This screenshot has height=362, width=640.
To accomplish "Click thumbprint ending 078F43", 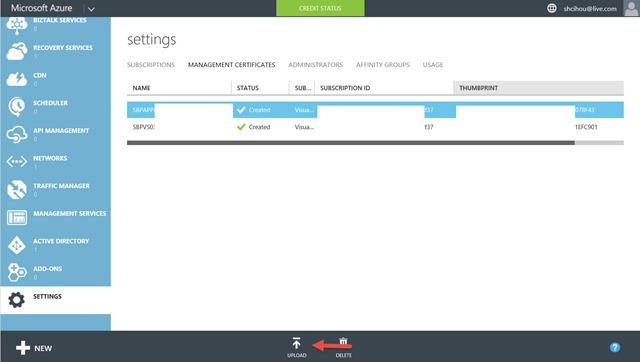I will (584, 110).
